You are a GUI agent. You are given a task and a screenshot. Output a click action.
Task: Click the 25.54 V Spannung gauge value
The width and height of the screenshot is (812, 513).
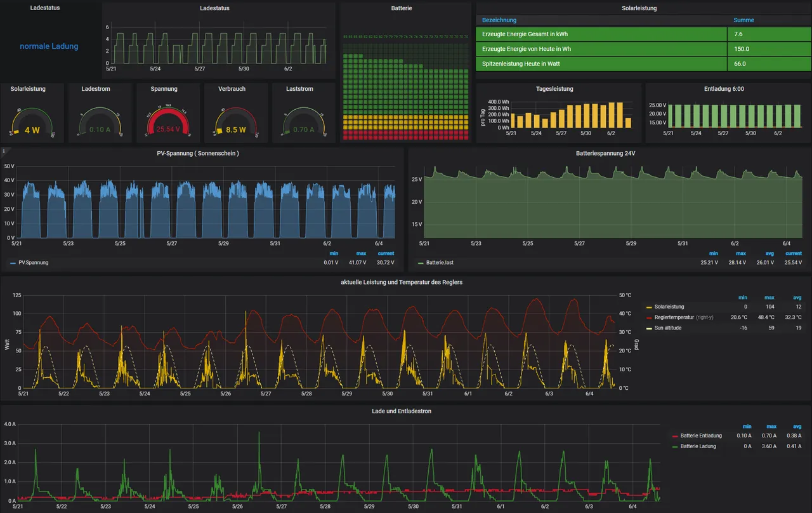coord(168,130)
